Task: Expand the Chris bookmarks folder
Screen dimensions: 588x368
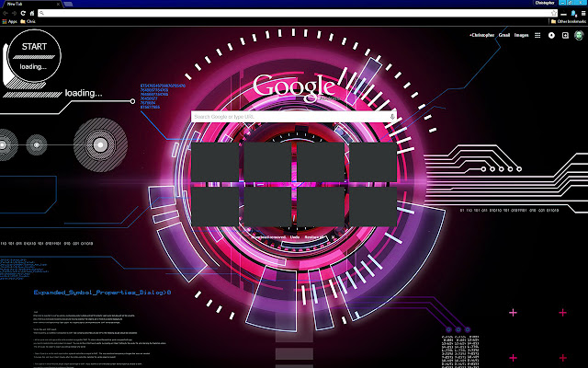Action: tap(28, 21)
